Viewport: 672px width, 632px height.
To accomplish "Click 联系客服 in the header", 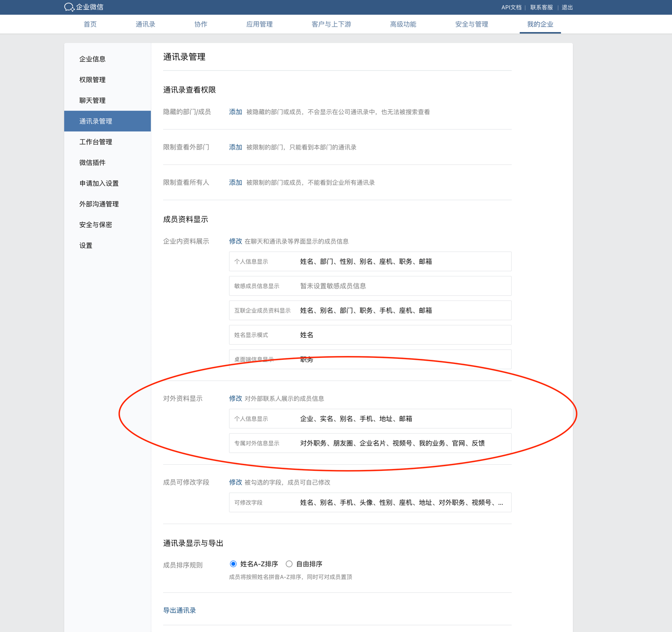I will 541,8.
